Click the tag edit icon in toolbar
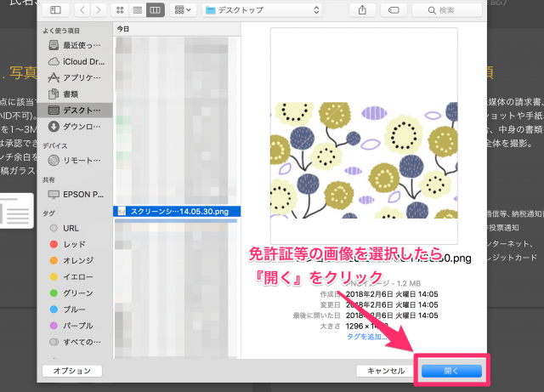The image size is (544, 392). click(394, 10)
